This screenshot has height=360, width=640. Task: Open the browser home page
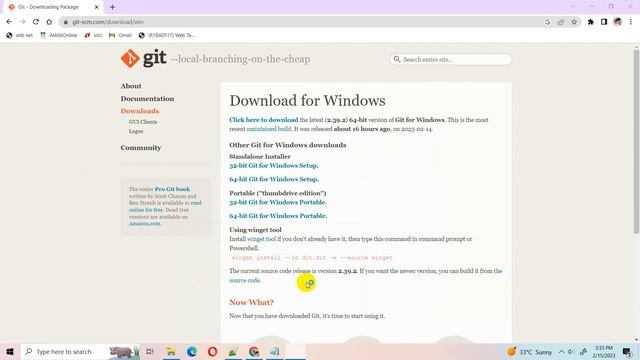49,22
